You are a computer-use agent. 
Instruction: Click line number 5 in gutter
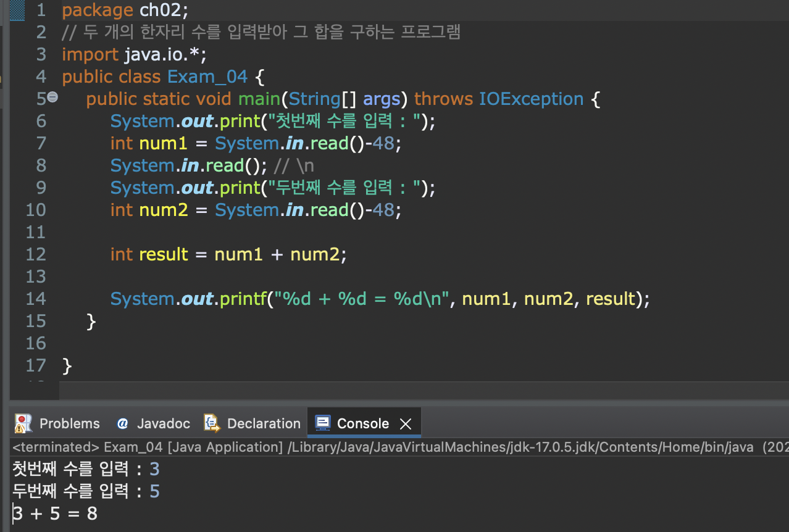[x=41, y=99]
